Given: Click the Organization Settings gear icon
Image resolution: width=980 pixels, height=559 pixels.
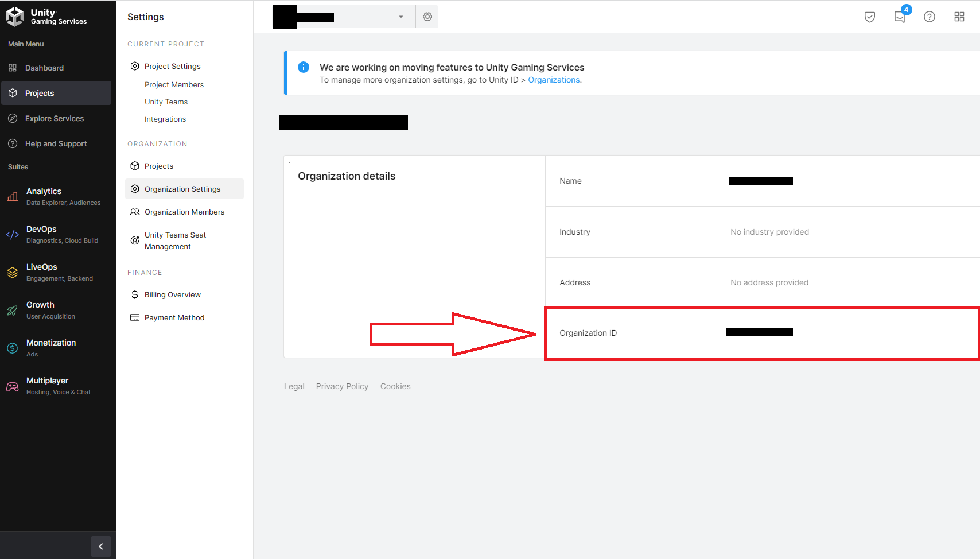Looking at the screenshot, I should (x=135, y=189).
